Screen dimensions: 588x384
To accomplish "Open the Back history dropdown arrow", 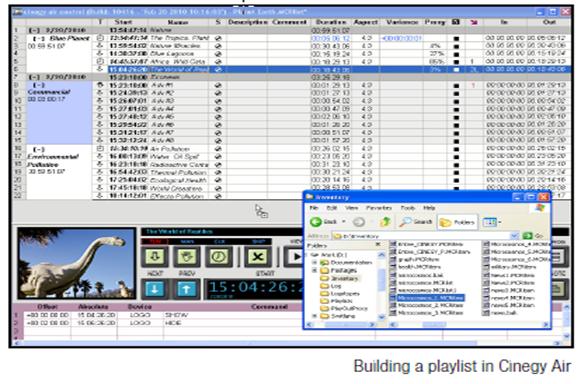I will (x=344, y=222).
